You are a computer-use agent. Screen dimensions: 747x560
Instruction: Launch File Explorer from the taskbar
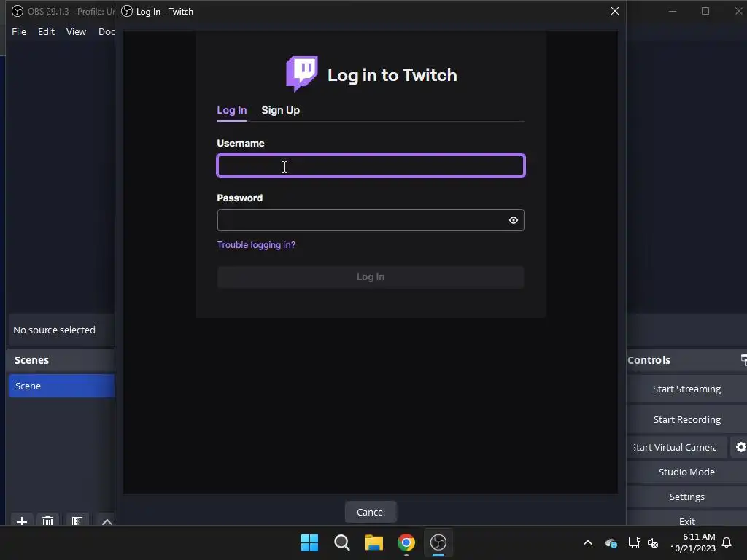click(x=374, y=542)
